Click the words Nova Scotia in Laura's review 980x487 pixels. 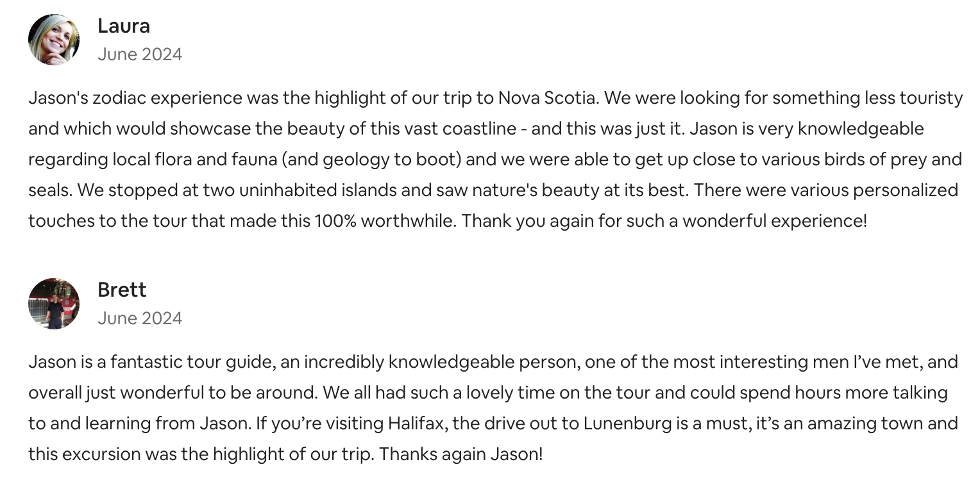coord(548,98)
